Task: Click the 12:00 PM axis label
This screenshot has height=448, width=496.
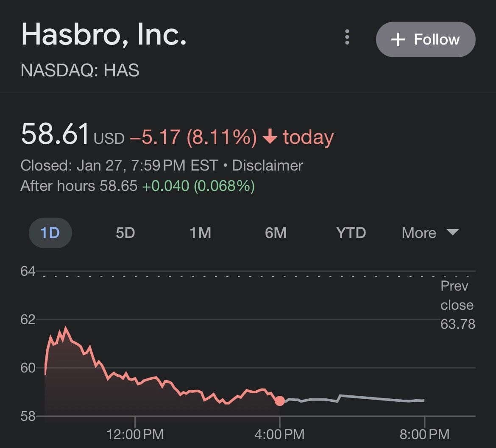Action: click(x=135, y=434)
